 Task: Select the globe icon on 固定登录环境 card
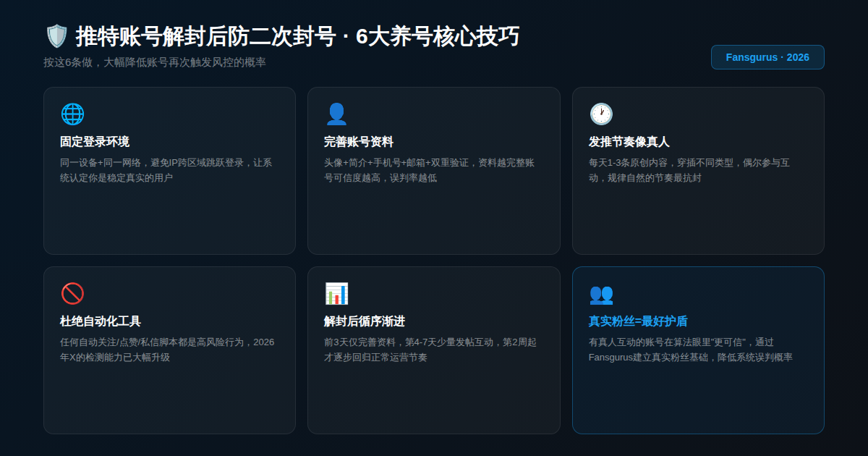coord(72,114)
